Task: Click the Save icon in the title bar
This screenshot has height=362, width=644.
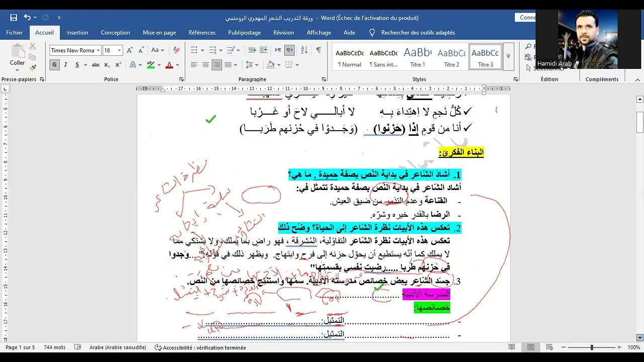Action: click(x=14, y=18)
